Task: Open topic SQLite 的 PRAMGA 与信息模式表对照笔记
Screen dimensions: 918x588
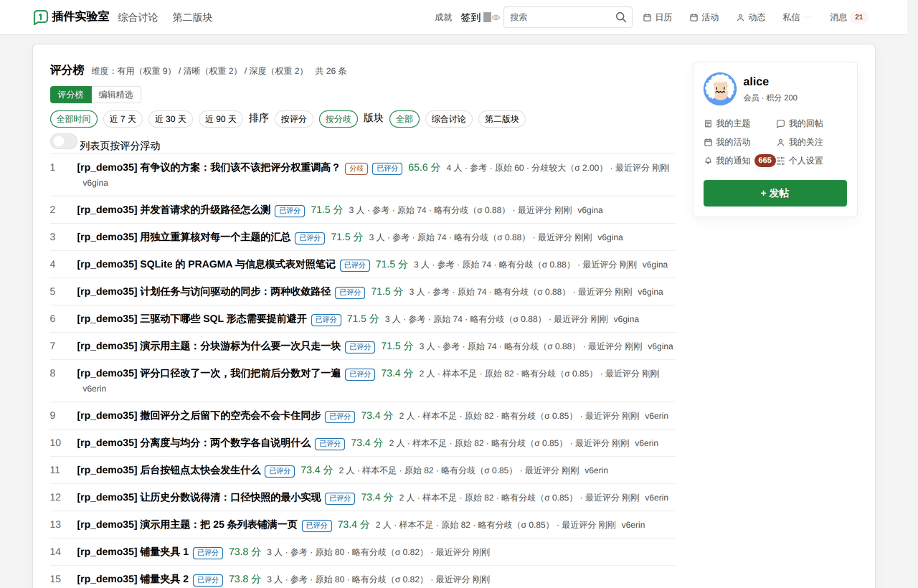Action: (x=207, y=265)
